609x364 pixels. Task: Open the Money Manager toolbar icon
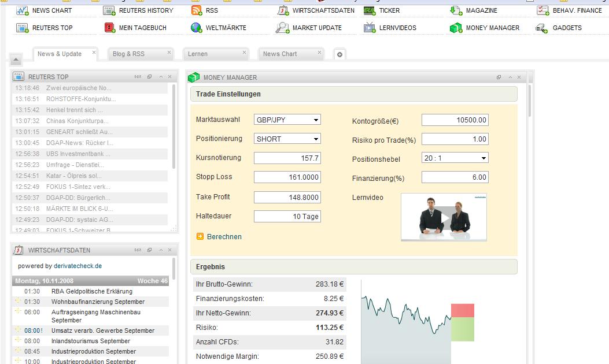[456, 28]
